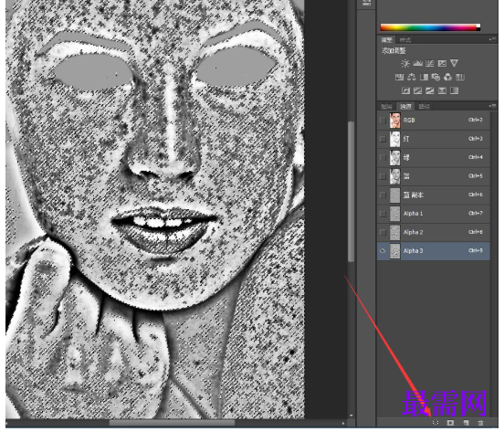Select the RGB composite channel row
The image size is (504, 432).
(x=434, y=121)
